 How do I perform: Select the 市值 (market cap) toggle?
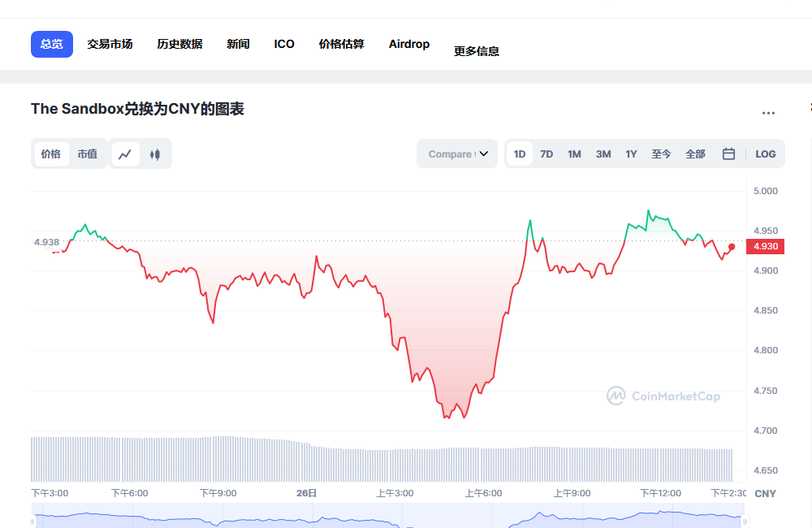coord(88,154)
